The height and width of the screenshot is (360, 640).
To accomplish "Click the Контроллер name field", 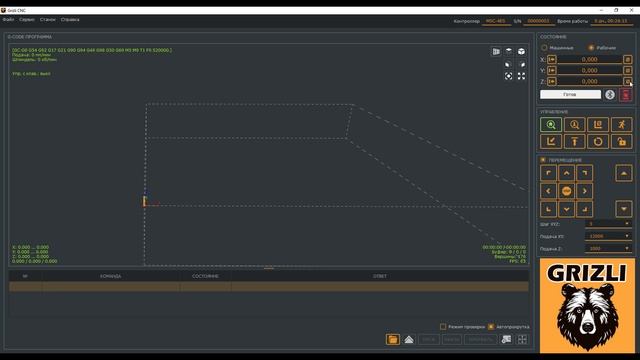I will point(496,21).
